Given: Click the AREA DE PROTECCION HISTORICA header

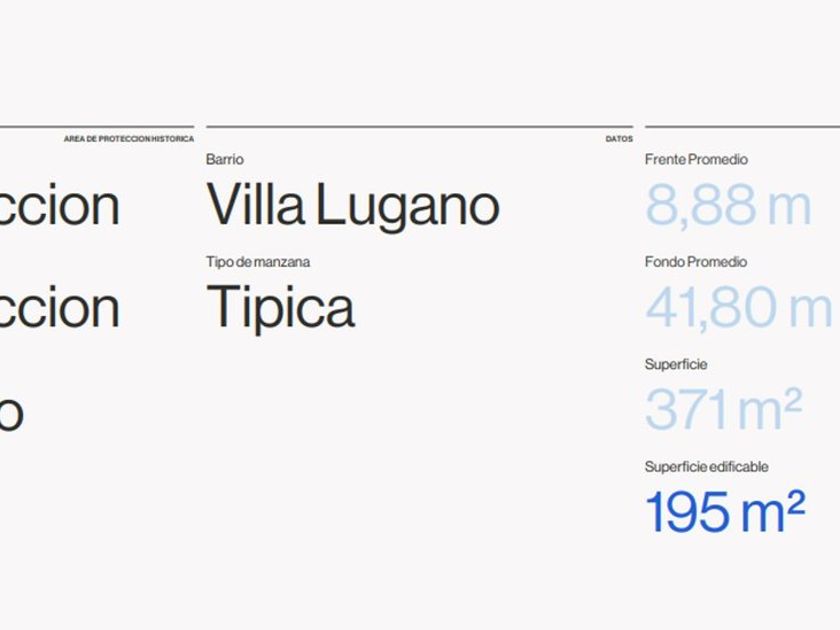Looking at the screenshot, I should tap(128, 139).
